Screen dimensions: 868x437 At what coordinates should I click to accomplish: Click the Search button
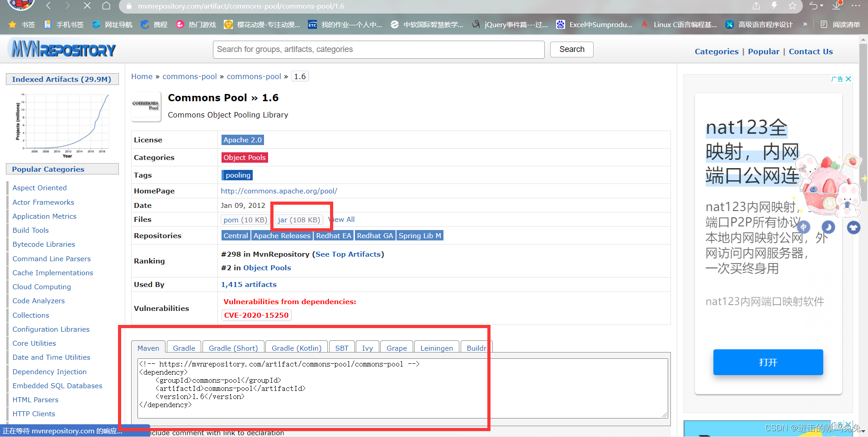pos(571,49)
